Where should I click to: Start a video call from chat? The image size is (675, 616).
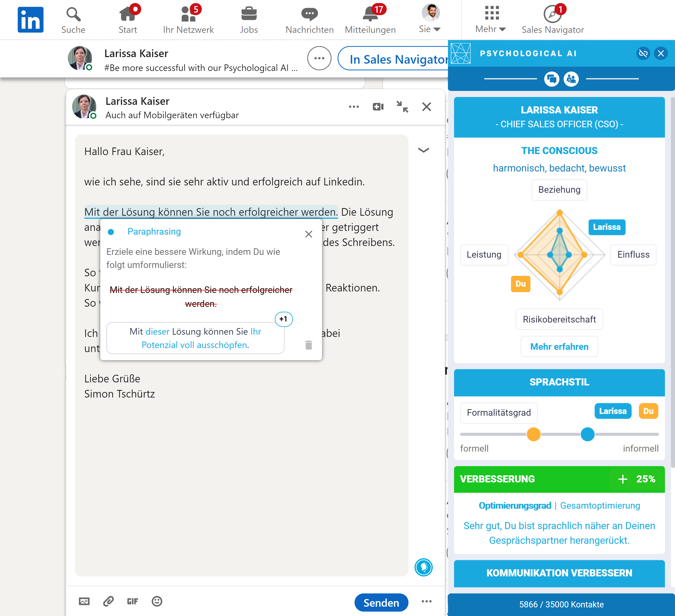pos(378,107)
